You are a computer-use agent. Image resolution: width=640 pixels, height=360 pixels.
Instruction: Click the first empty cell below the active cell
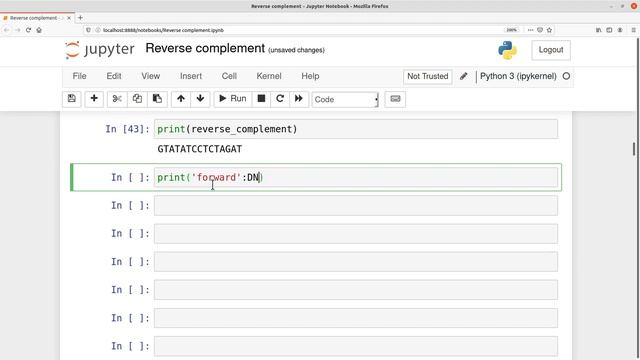pos(356,205)
